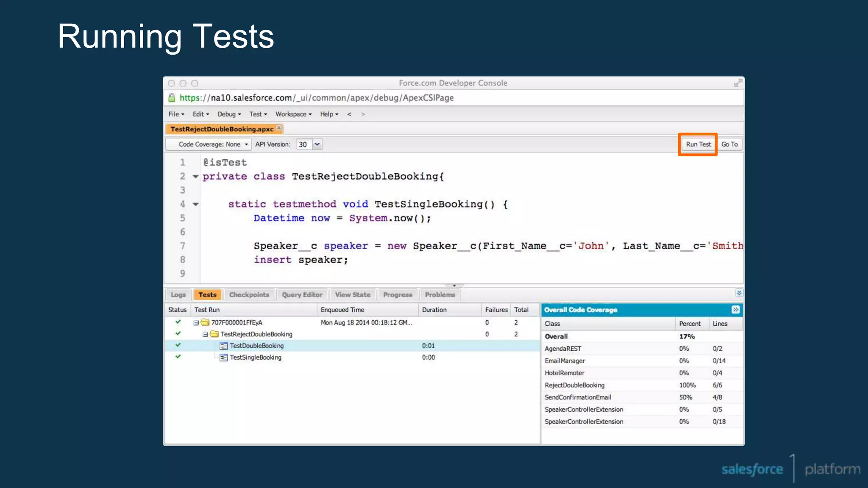The width and height of the screenshot is (868, 488).
Task: Click the Run Test button
Action: tap(698, 144)
